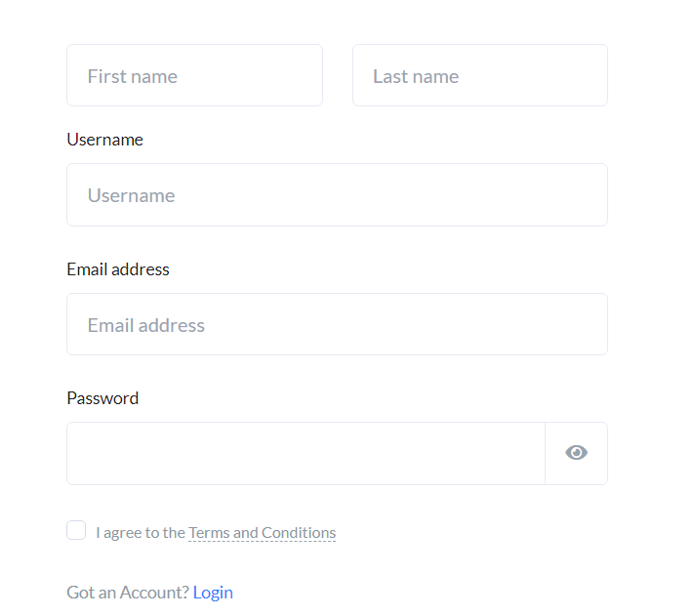The width and height of the screenshot is (694, 616).
Task: Click the grey 'Email address' placeholder text
Action: (x=146, y=326)
